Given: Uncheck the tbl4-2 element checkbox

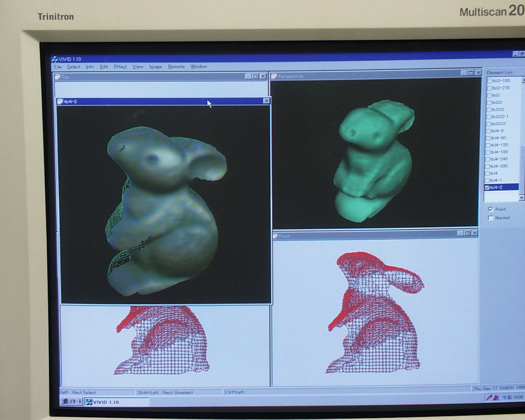Looking at the screenshot, I should (x=487, y=187).
